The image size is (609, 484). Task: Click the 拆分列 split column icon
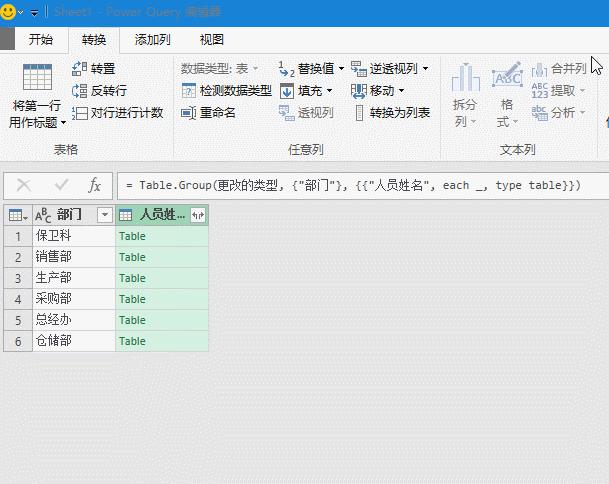pyautogui.click(x=465, y=78)
